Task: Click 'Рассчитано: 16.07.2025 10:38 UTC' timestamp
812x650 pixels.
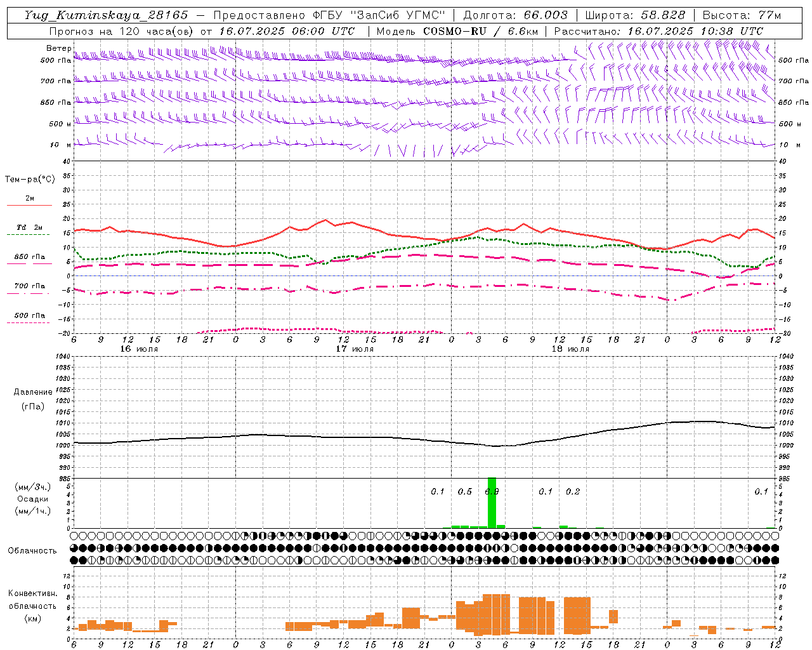Action: (658, 31)
